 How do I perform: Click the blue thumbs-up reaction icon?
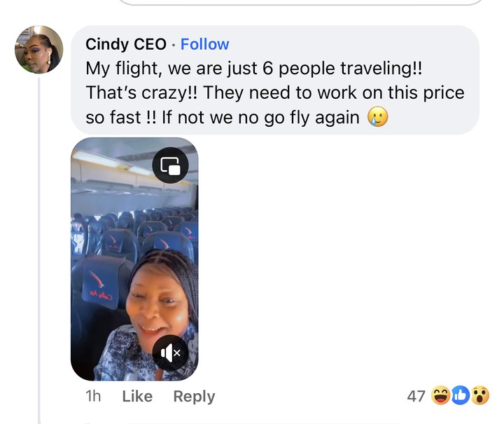460,396
